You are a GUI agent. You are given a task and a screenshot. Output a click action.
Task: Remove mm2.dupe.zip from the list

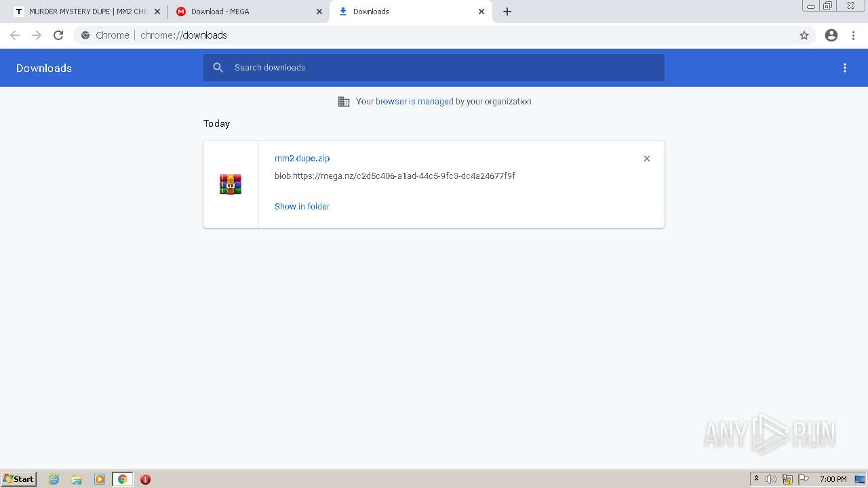647,159
